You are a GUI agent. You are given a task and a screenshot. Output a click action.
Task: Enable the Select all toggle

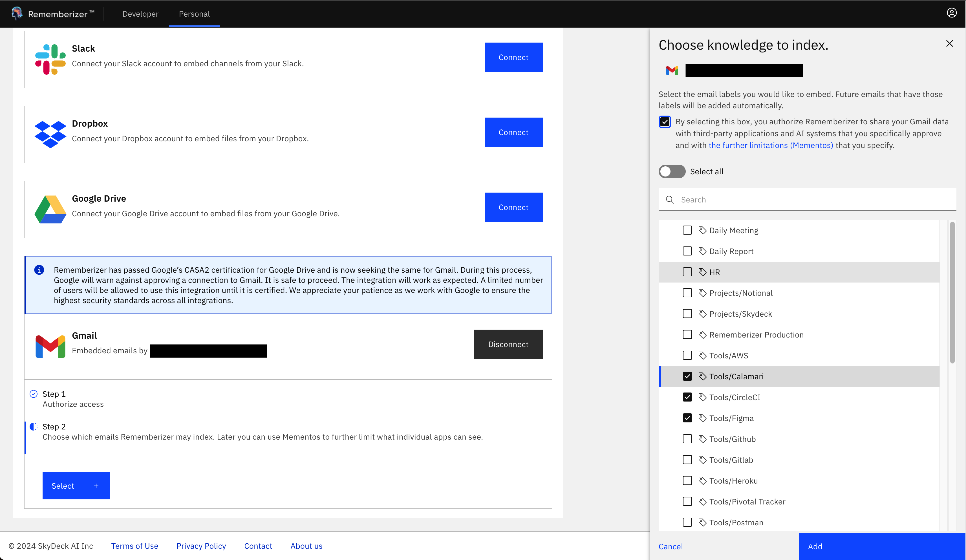pos(672,171)
